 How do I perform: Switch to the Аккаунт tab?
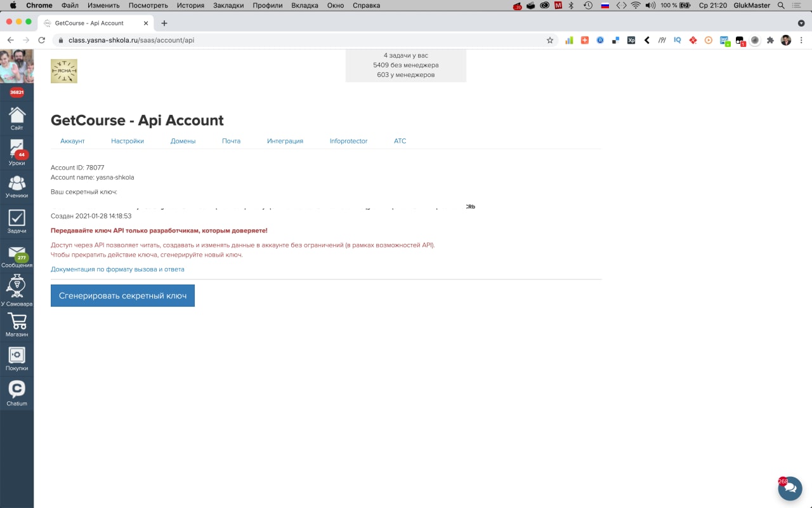(72, 141)
